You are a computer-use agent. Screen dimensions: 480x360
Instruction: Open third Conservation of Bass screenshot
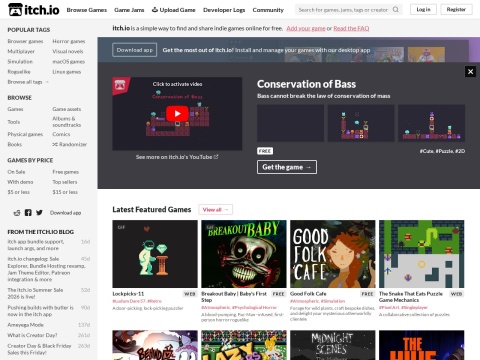click(431, 123)
